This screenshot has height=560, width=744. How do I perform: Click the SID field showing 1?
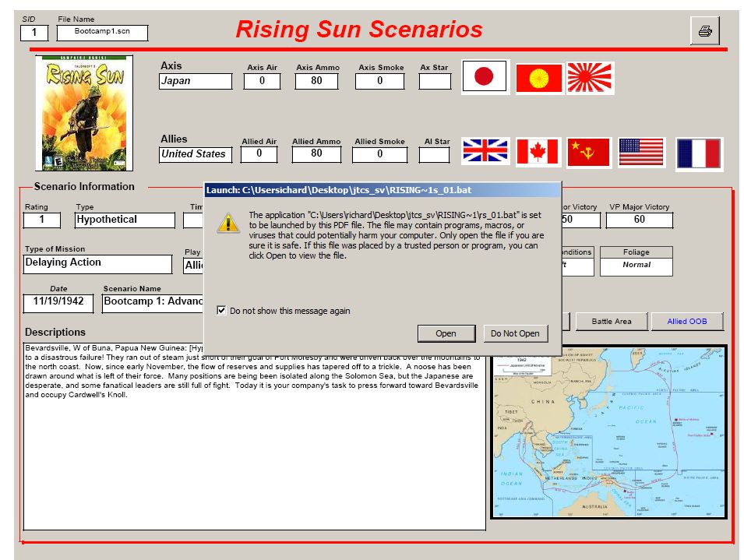(34, 33)
